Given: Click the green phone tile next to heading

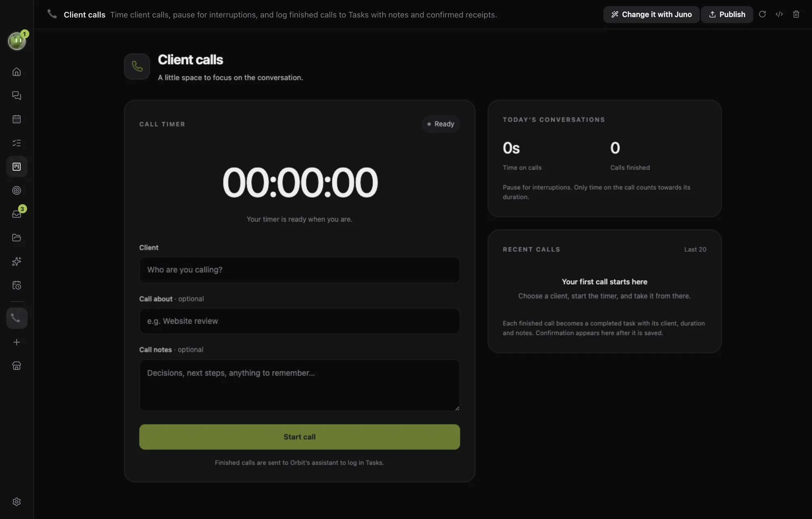Looking at the screenshot, I should point(137,66).
